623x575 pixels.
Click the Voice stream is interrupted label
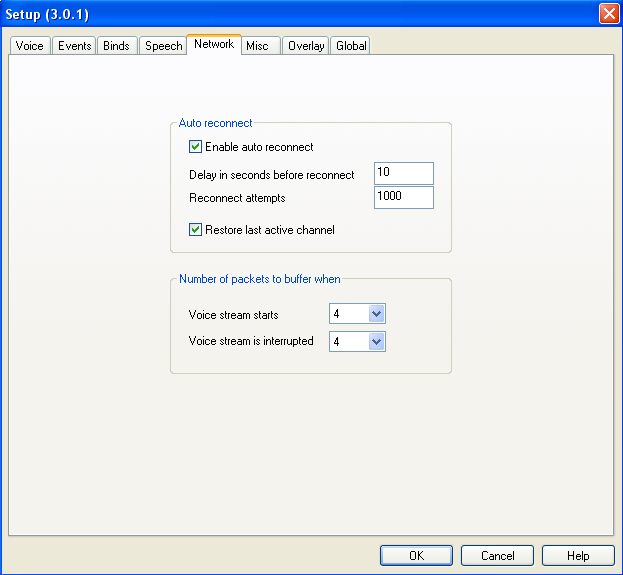pyautogui.click(x=251, y=341)
